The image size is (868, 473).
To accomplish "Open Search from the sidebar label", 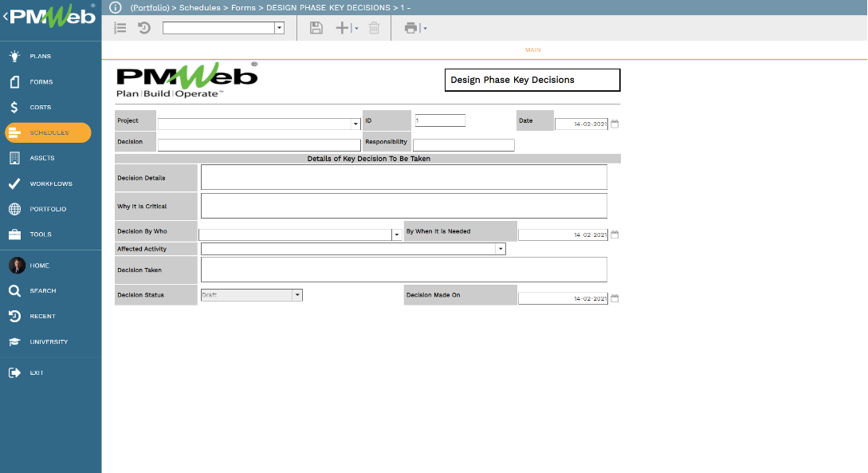I will [x=42, y=291].
